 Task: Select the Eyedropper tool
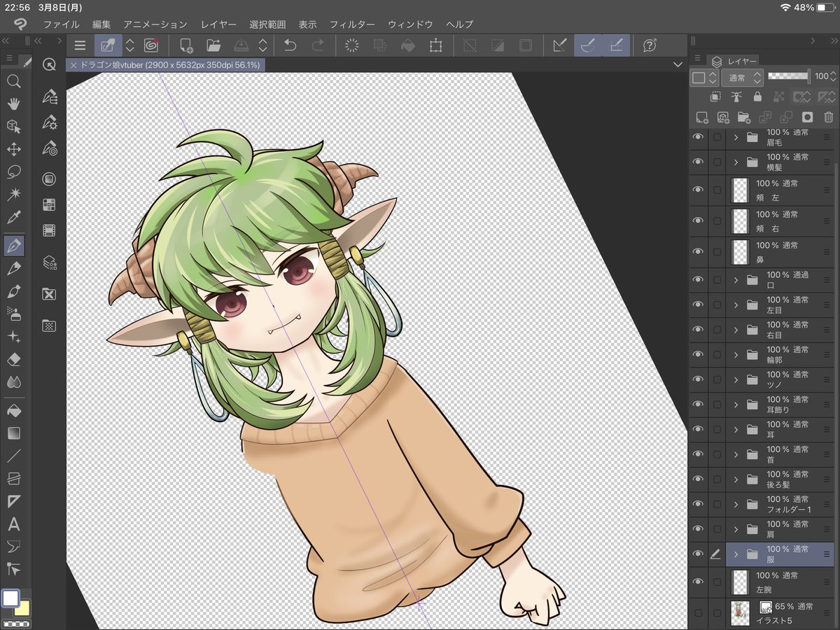coord(13,217)
